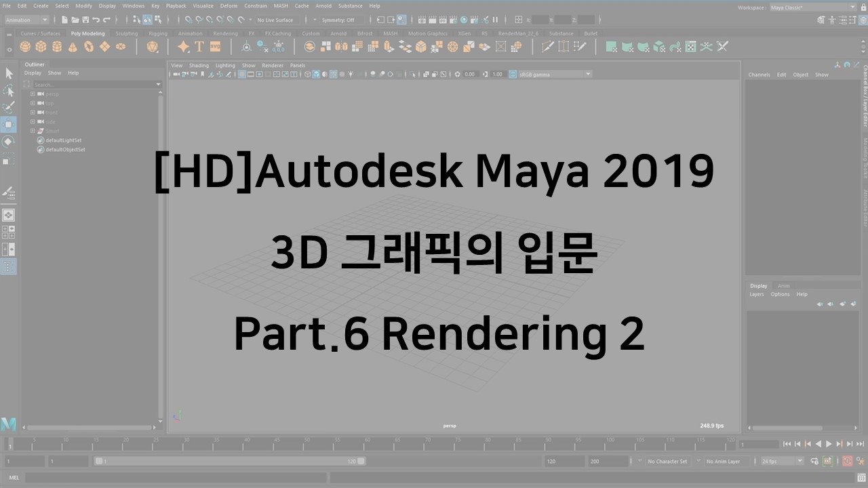Switch to the Rendering shelf tab
The image size is (868, 488).
[226, 33]
